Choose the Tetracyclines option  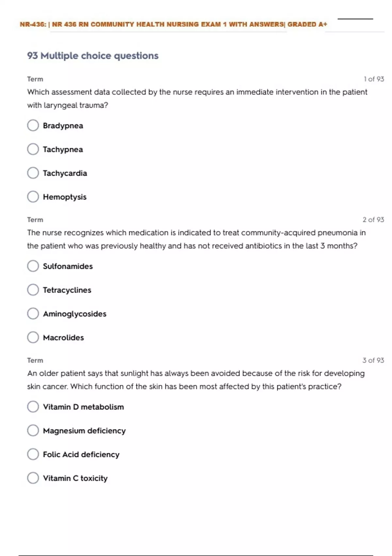click(33, 290)
